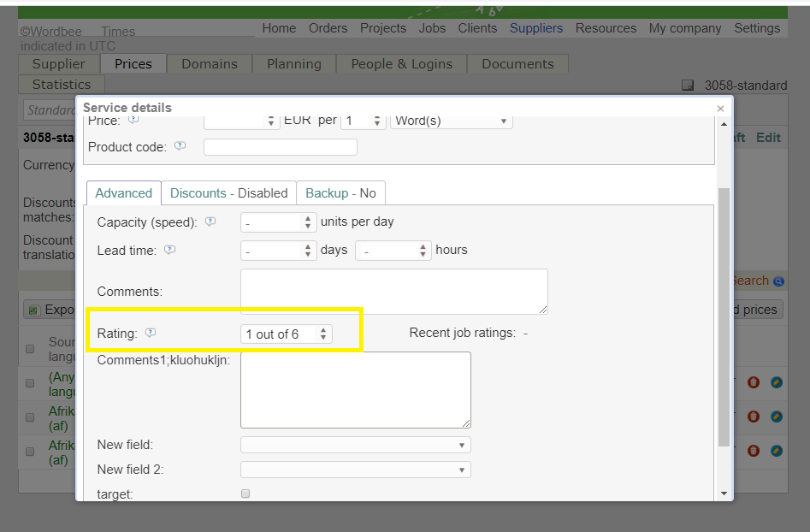Click the Service details dialog vertical scrollbar

click(724, 316)
